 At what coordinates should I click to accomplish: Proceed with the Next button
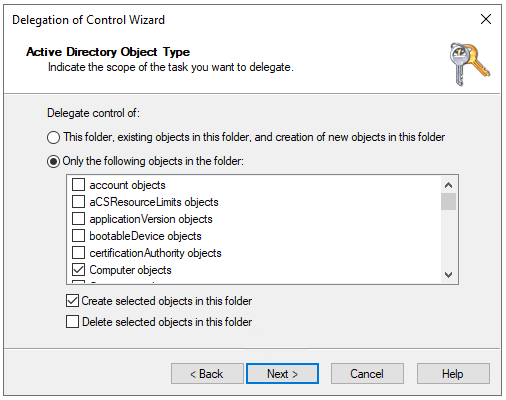click(x=282, y=374)
